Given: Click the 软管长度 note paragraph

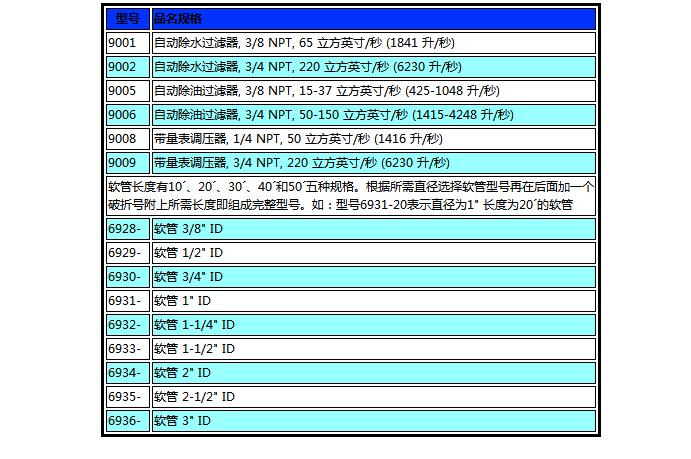Looking at the screenshot, I should [351, 196].
